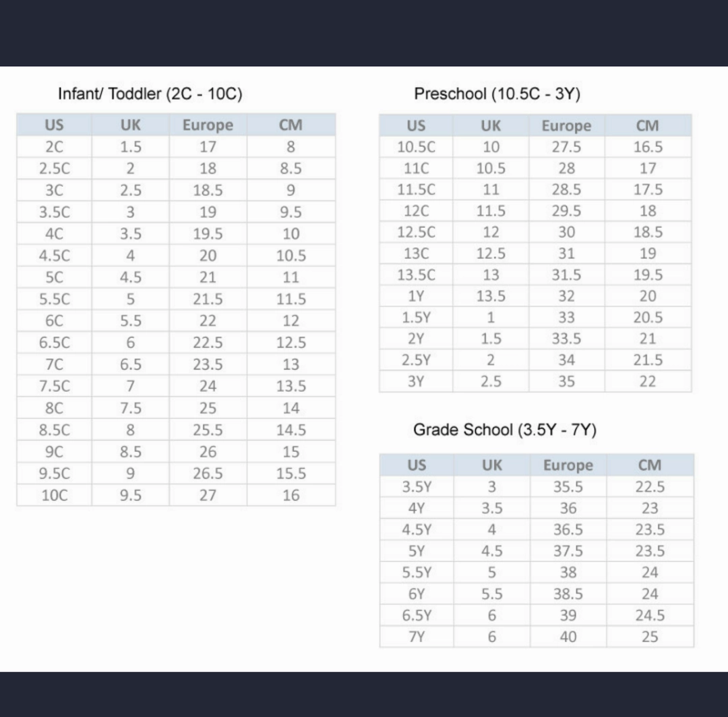Click the Grade School (3.5Y - 7Y) heading
728x717 pixels.
505,430
